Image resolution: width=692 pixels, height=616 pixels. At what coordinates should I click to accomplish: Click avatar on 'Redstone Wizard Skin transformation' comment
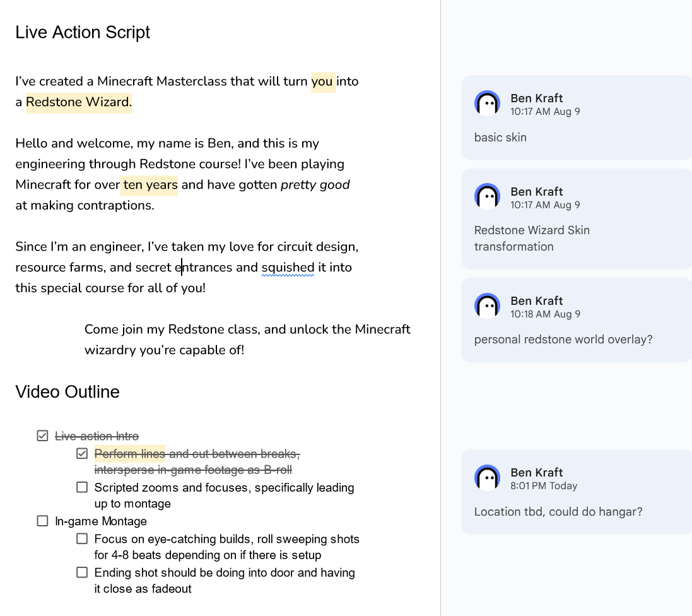pyautogui.click(x=487, y=197)
